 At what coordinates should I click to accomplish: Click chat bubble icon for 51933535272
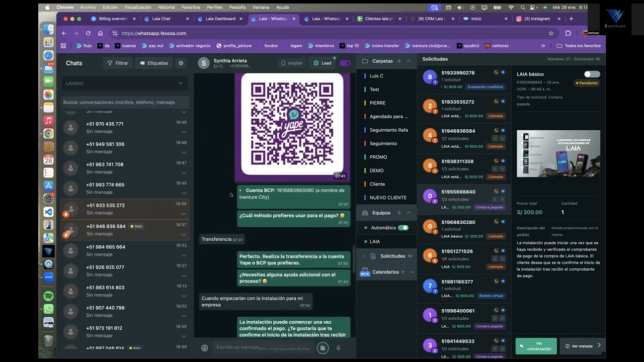[x=503, y=102]
